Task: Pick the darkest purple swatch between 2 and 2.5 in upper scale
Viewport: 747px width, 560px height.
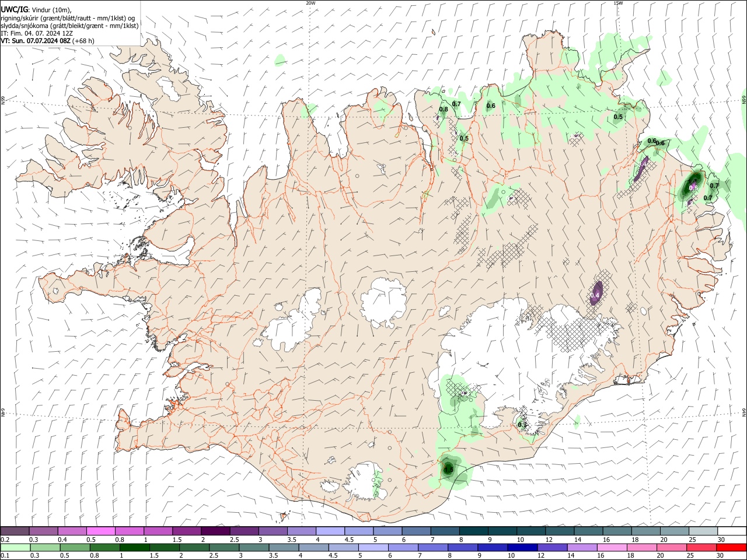Action: click(x=216, y=531)
